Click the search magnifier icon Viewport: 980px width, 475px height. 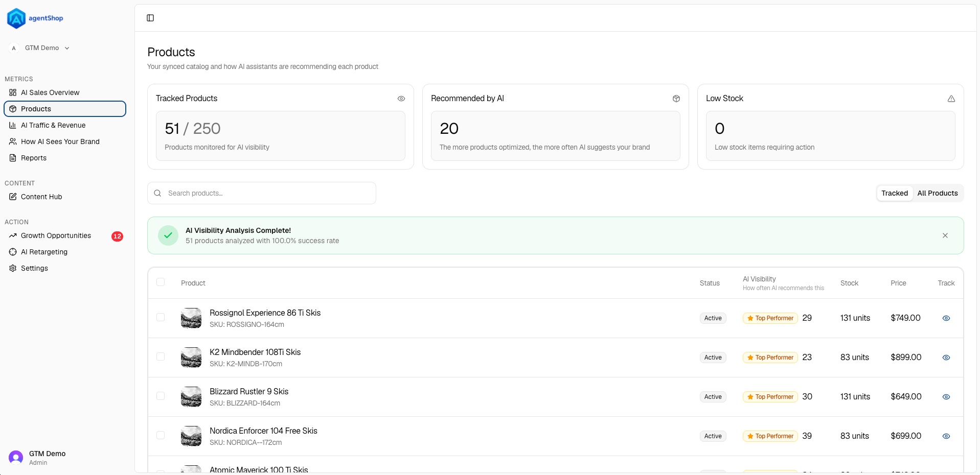click(x=157, y=193)
